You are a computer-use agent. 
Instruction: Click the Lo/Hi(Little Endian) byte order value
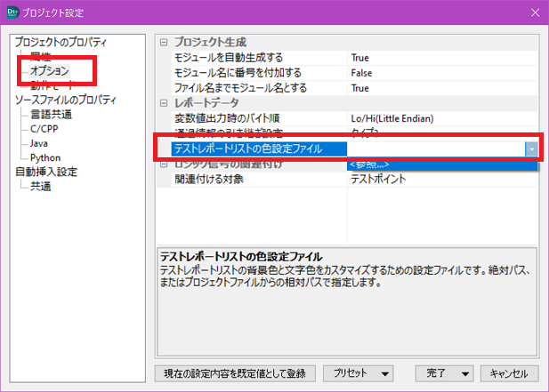(397, 118)
